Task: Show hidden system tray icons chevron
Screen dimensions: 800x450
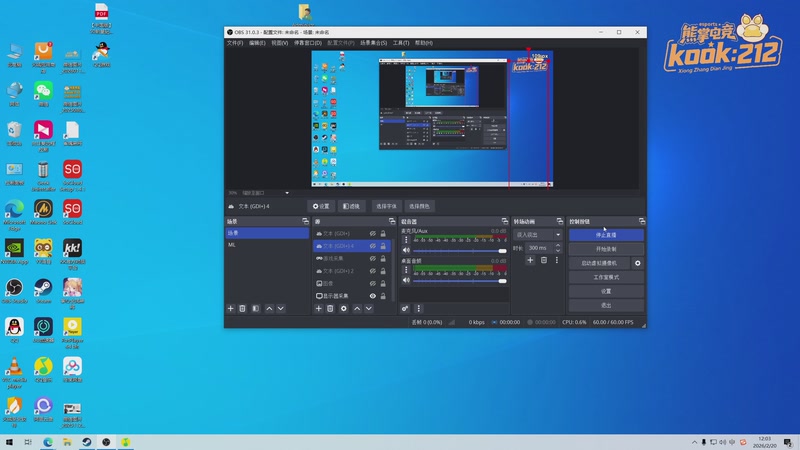Action: click(694, 442)
